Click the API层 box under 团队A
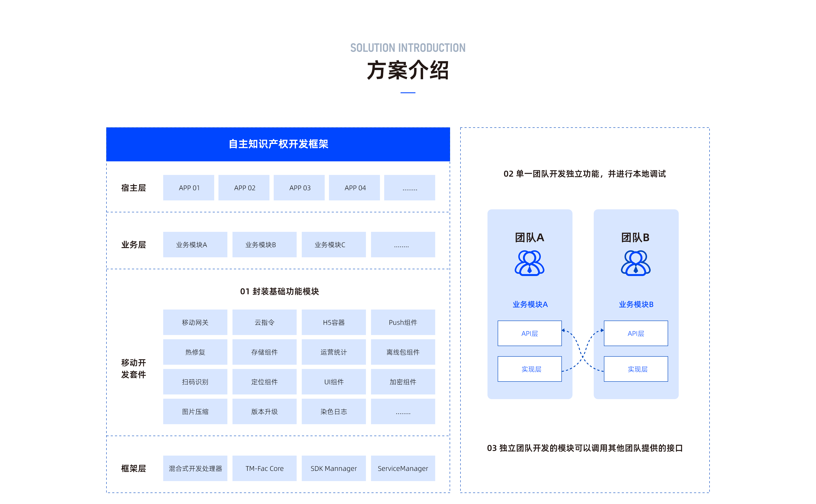The width and height of the screenshot is (816, 504). pyautogui.click(x=530, y=333)
